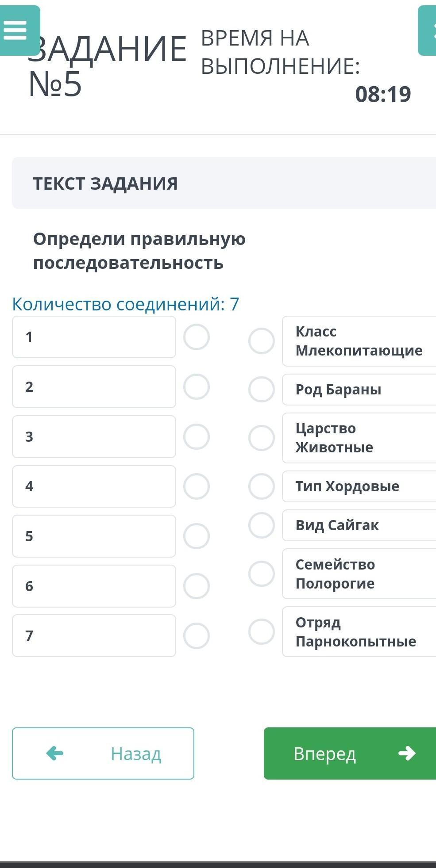The image size is (436, 868).
Task: Select the connector circle next to box 4
Action: [197, 486]
